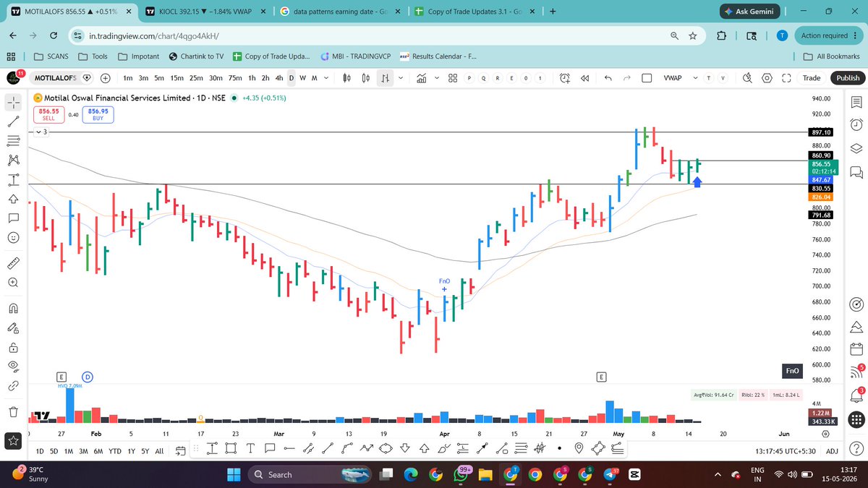Switch to 1m timeframe
This screenshot has height=488, width=868.
[x=128, y=78]
